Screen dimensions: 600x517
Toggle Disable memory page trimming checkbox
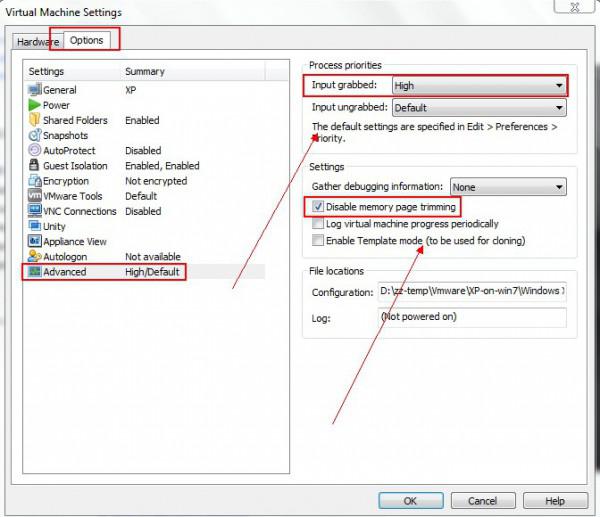coord(318,207)
